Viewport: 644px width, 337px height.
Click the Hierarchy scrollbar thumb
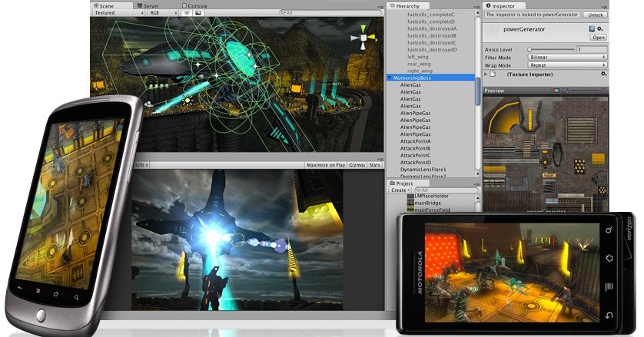click(x=477, y=90)
